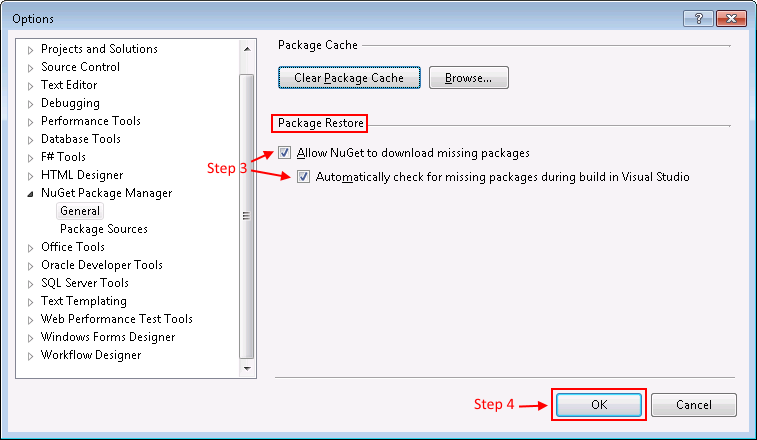Collapse the NuGet Package Manager node
757x440 pixels.
[31, 194]
